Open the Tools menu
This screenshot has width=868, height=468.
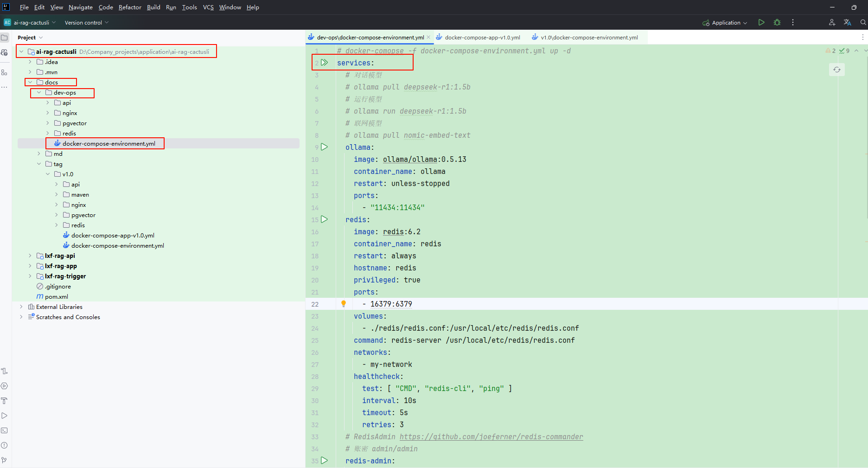[189, 7]
